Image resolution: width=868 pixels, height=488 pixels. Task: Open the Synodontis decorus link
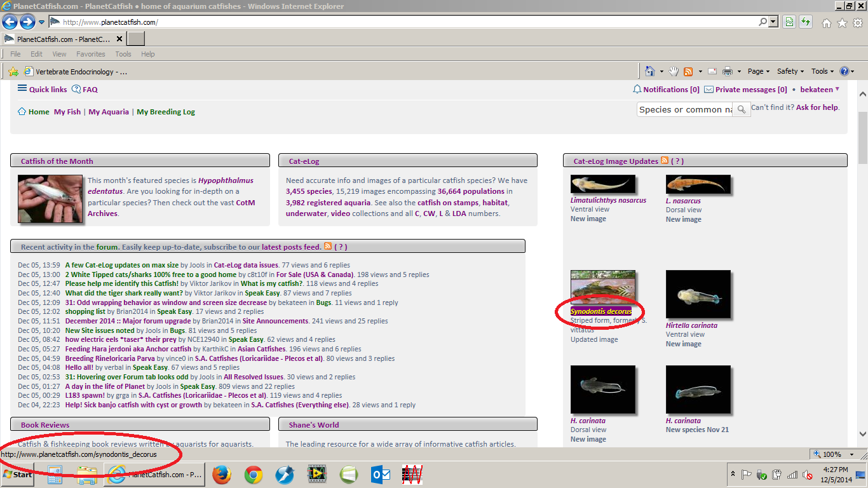(x=601, y=311)
